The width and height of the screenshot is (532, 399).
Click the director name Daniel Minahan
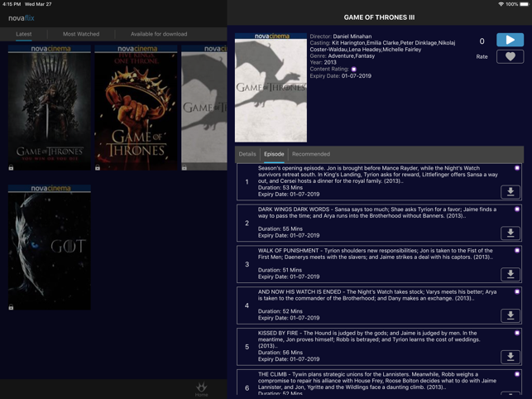click(x=352, y=36)
